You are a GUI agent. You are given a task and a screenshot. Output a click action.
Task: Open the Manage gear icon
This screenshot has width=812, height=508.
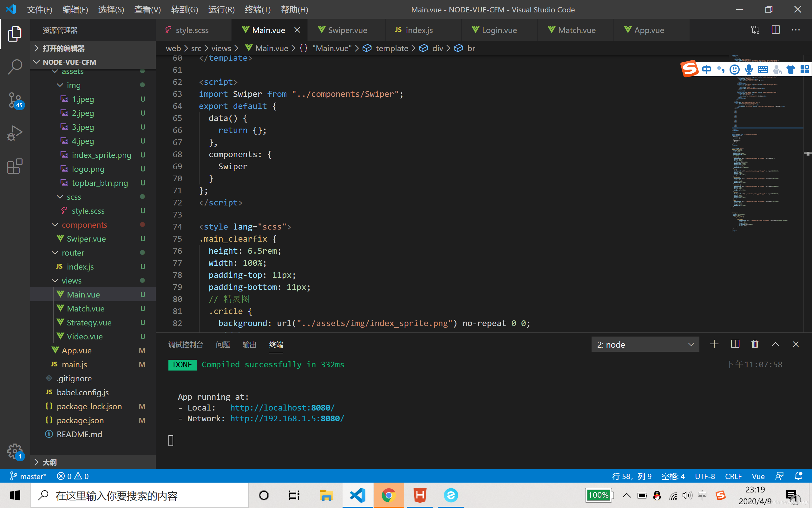point(15,451)
